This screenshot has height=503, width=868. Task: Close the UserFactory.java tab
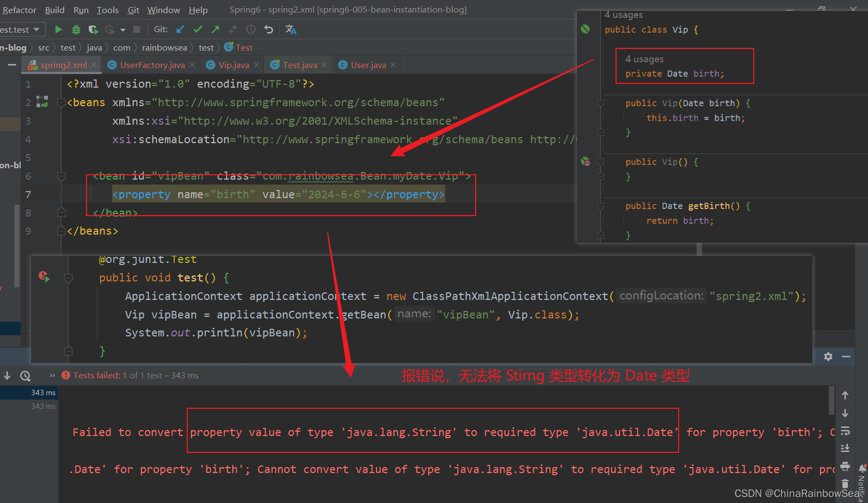coord(192,65)
